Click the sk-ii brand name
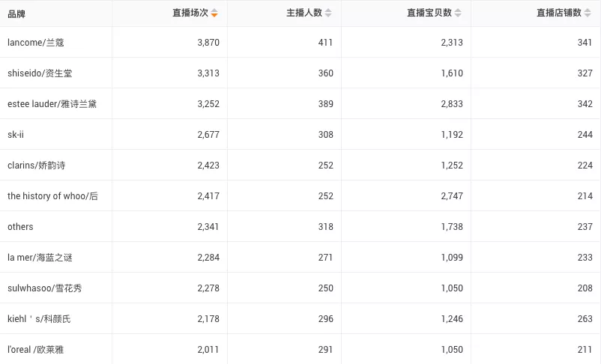The width and height of the screenshot is (601, 364). [x=16, y=135]
